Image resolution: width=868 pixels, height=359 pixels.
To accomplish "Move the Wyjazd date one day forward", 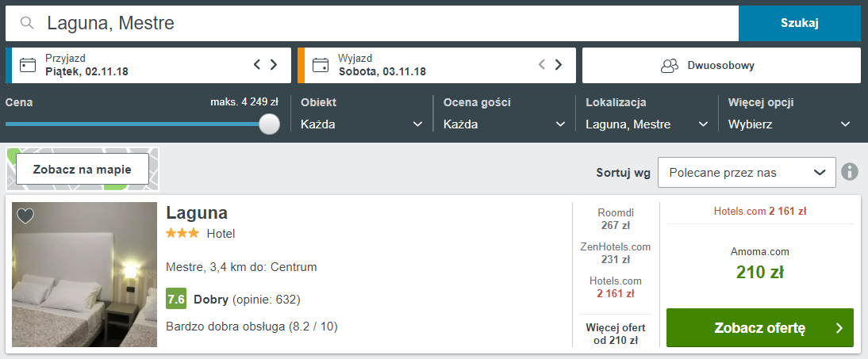I will click(x=559, y=65).
